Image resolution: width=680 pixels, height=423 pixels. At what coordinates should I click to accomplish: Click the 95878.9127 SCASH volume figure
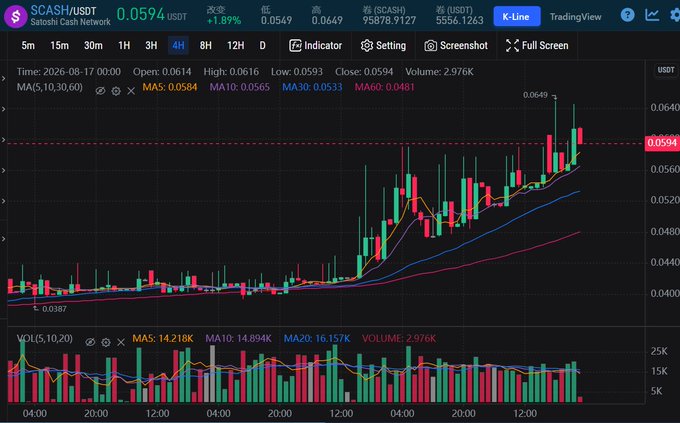(x=389, y=20)
